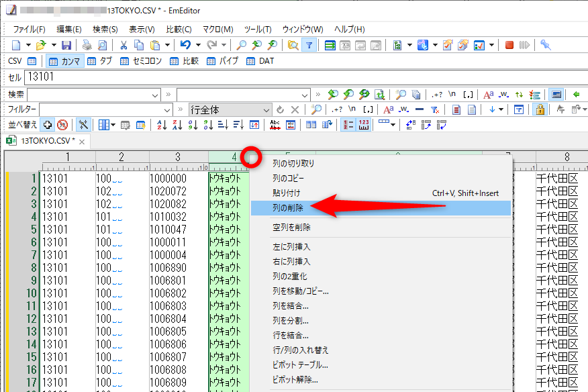
Task: Close the 13TOKYO.CSV tab
Action: (x=82, y=142)
